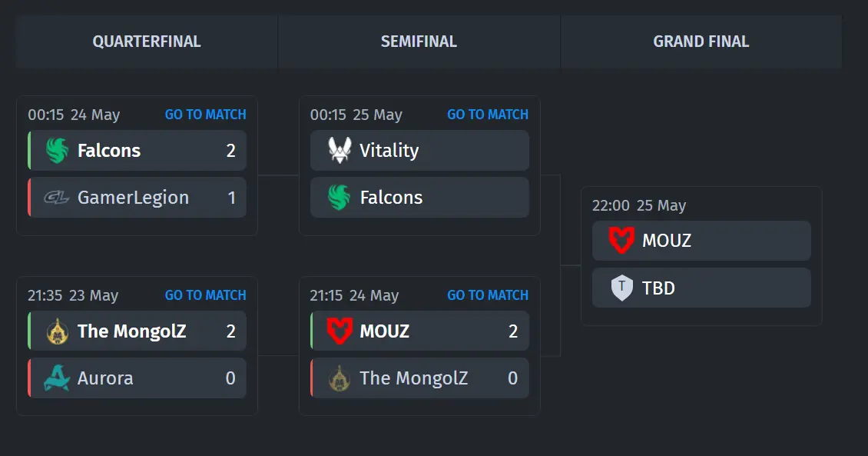Select the Grand Final column header
Viewport: 868px width, 456px height.
tap(701, 42)
